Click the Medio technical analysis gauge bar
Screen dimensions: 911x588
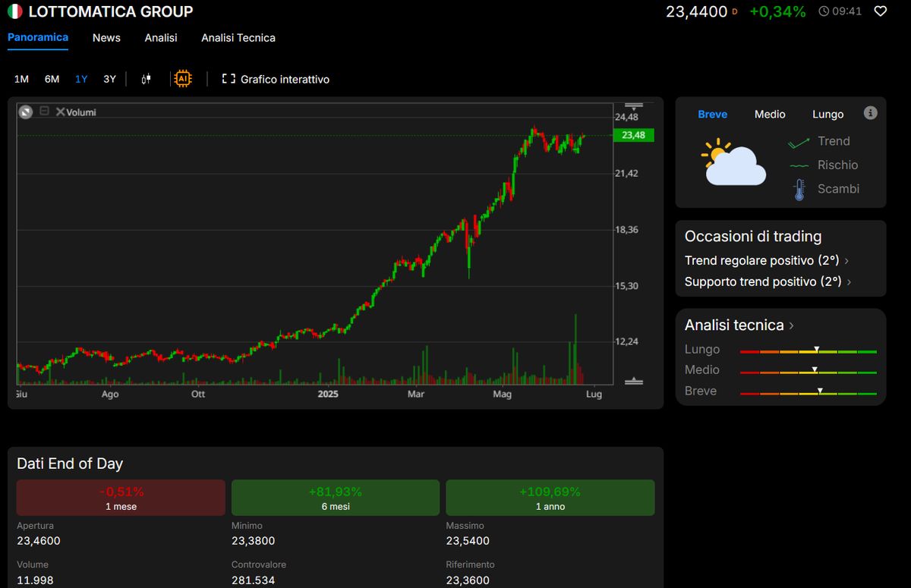point(808,371)
